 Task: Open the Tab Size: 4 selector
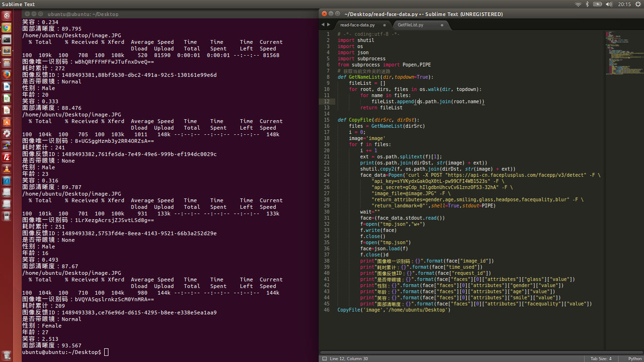tap(601, 359)
